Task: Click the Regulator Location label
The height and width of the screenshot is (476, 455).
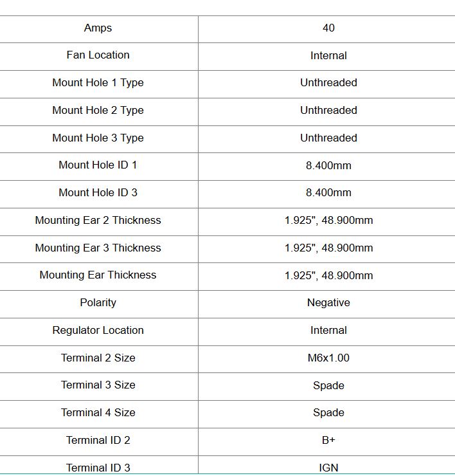Action: [98, 330]
